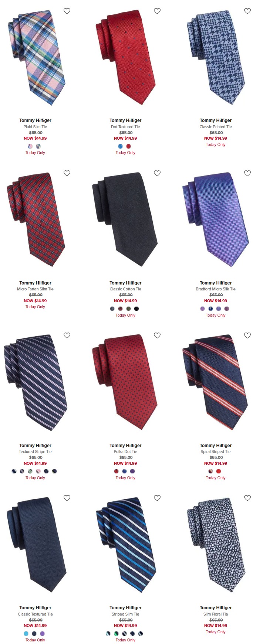
Task: Heart the Slim Floral Tie
Action: click(x=247, y=498)
